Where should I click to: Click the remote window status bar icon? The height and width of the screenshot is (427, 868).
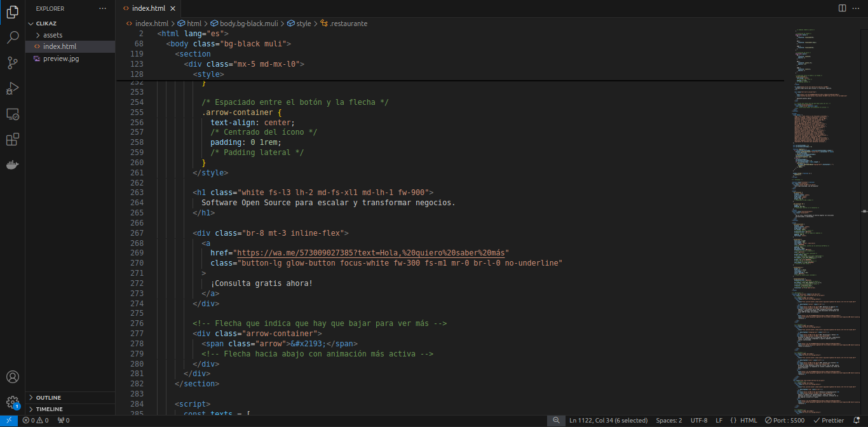click(x=8, y=421)
